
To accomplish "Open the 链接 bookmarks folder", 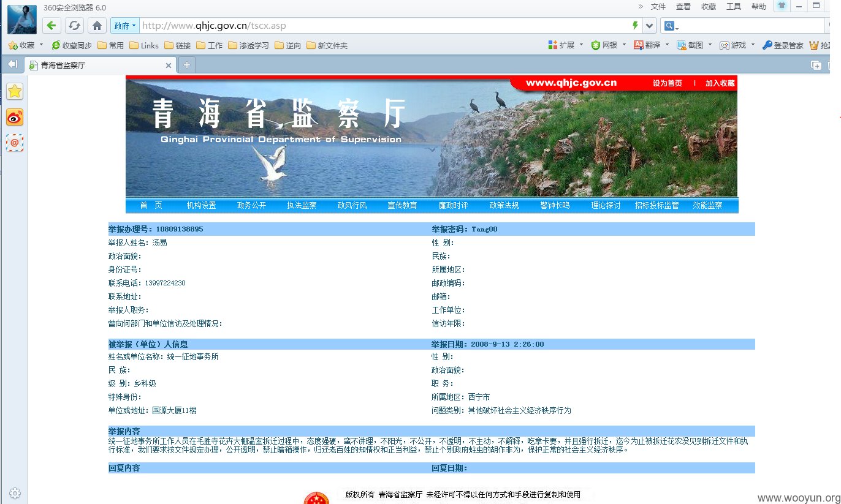I will click(178, 45).
